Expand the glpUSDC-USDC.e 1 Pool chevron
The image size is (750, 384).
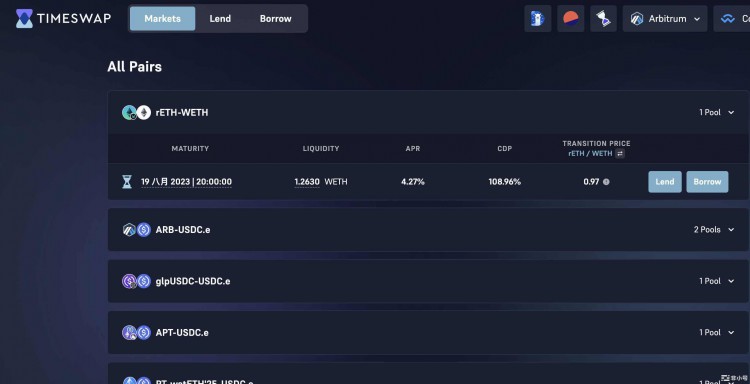click(731, 281)
